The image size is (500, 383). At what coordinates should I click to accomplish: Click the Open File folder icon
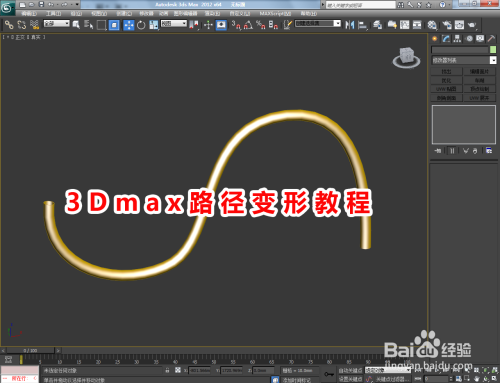pos(32,4)
